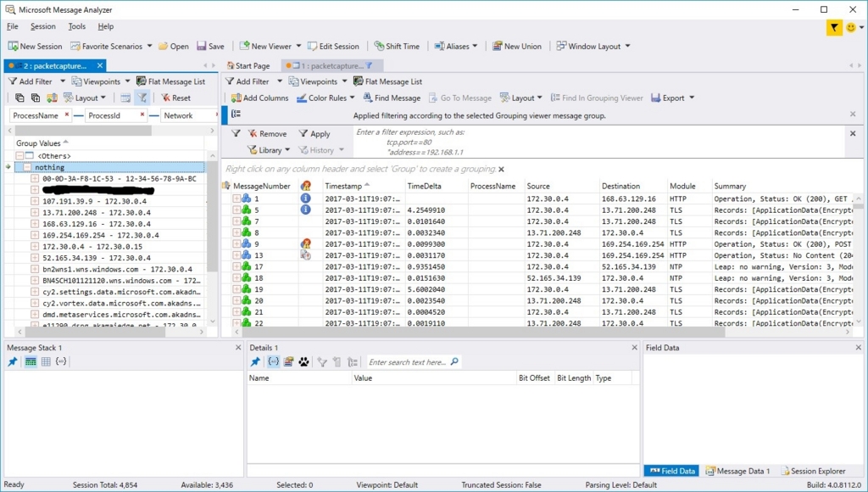The image size is (868, 492).
Task: Click the Remove filter button
Action: 267,133
